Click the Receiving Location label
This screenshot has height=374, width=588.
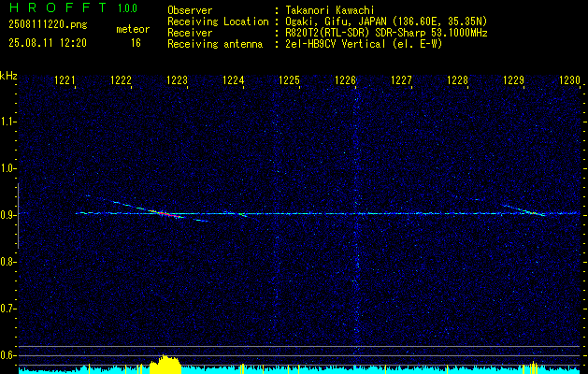tap(218, 22)
